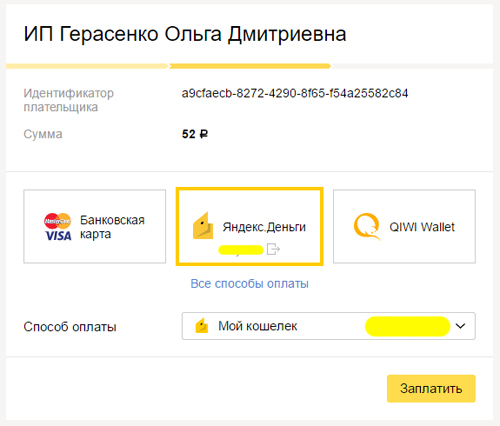Screen dimensions: 500x426
Task: Click the first step of progress bar
Action: pyautogui.click(x=87, y=66)
